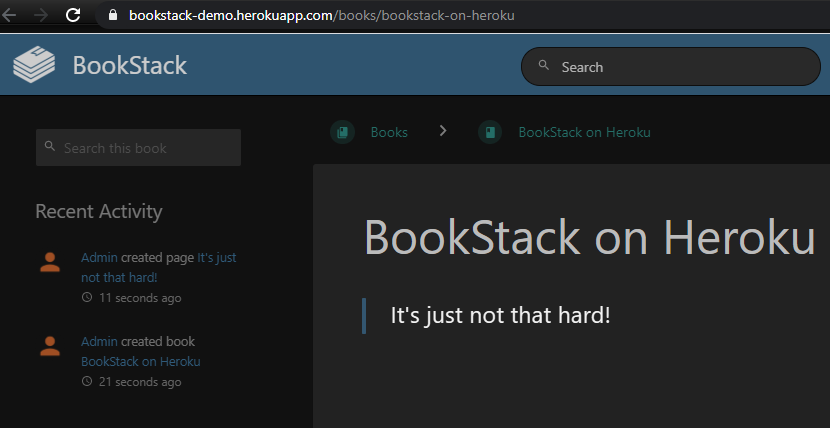Open the Books breadcrumb link

tap(389, 132)
